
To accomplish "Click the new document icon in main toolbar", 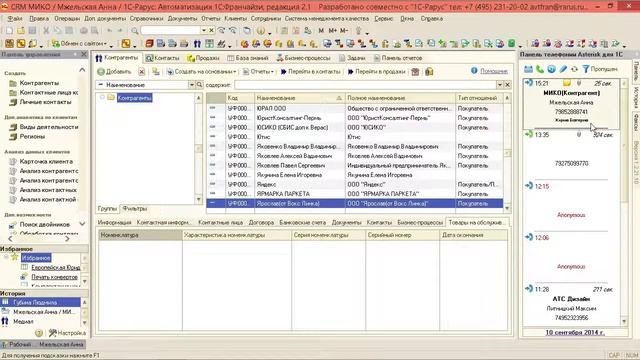I will [x=9, y=31].
